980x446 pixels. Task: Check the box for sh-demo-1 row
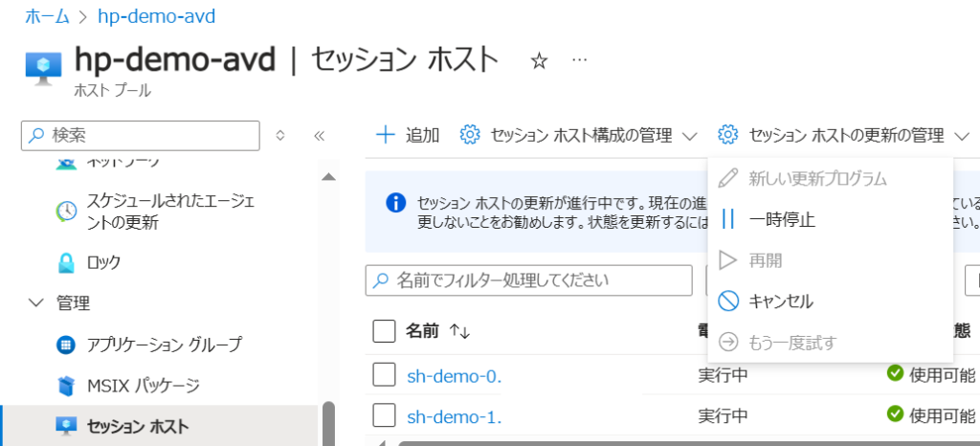click(384, 415)
